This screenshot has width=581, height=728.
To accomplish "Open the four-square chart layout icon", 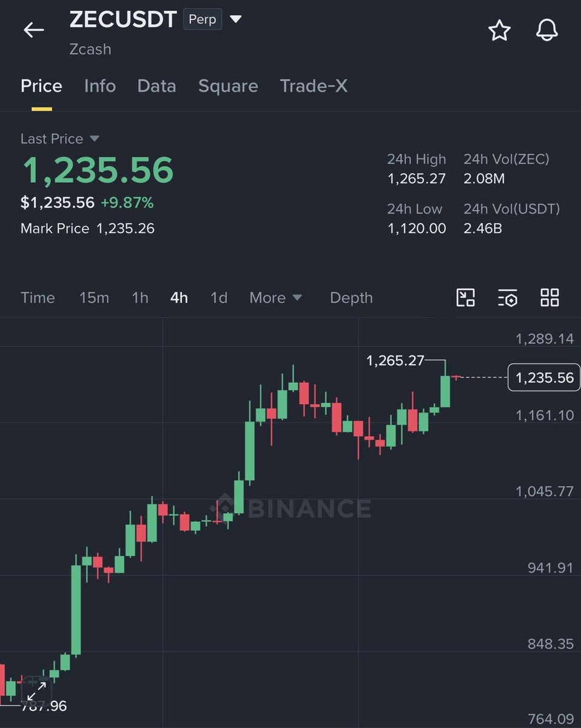I will [x=549, y=297].
